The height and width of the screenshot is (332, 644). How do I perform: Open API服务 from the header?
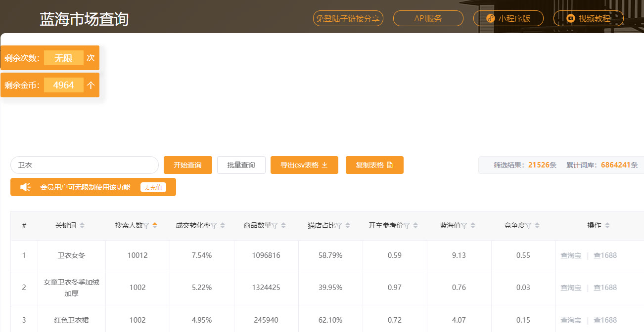point(428,18)
